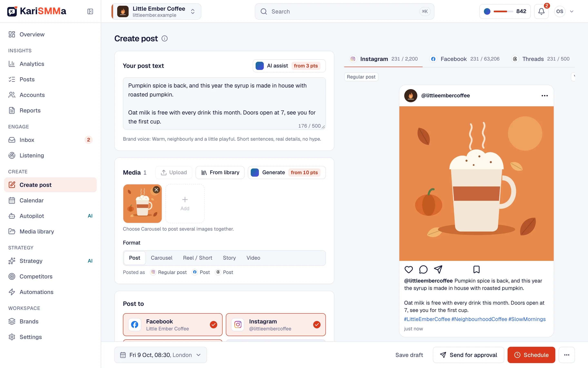Switch preview to Threads tab
588x368 pixels.
tap(541, 59)
